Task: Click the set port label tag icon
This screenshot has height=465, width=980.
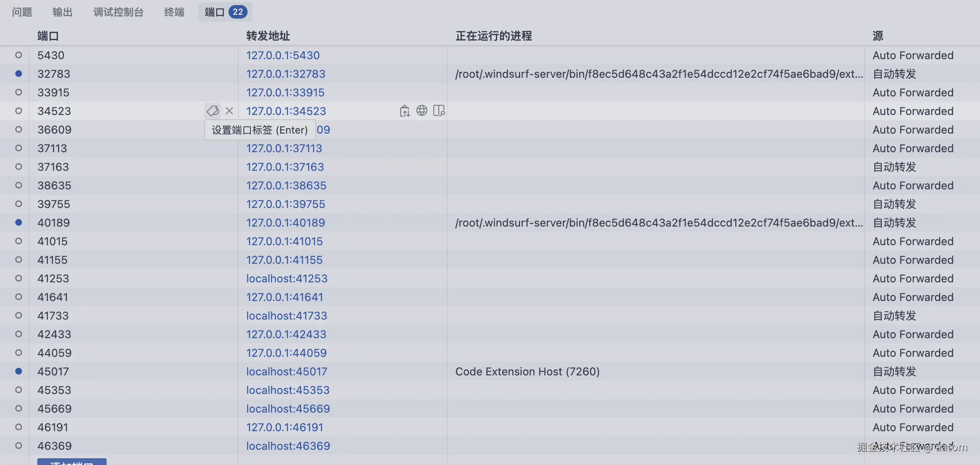Action: (x=212, y=111)
